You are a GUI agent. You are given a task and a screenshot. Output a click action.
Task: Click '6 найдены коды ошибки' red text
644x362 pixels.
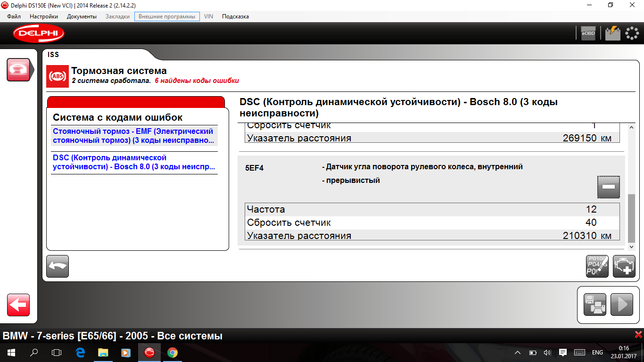[x=197, y=81]
